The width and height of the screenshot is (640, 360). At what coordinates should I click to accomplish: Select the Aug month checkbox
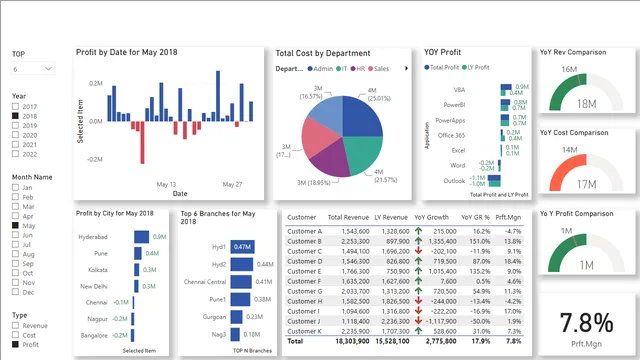[x=16, y=254]
